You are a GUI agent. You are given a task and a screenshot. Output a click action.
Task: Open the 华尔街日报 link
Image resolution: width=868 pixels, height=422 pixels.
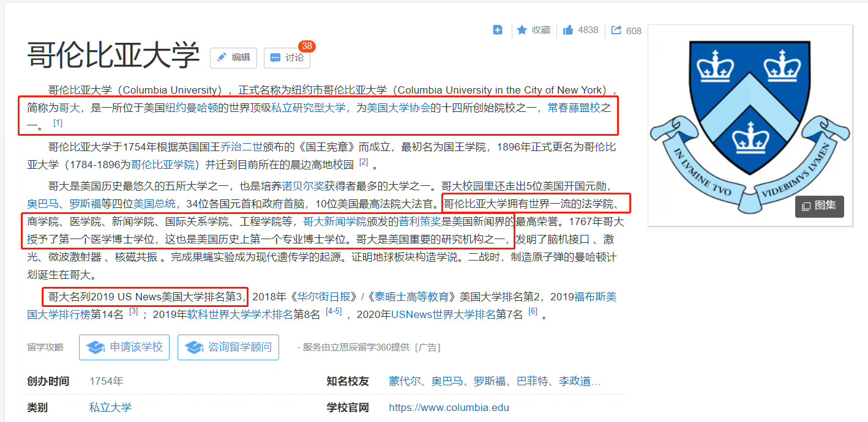click(x=324, y=297)
